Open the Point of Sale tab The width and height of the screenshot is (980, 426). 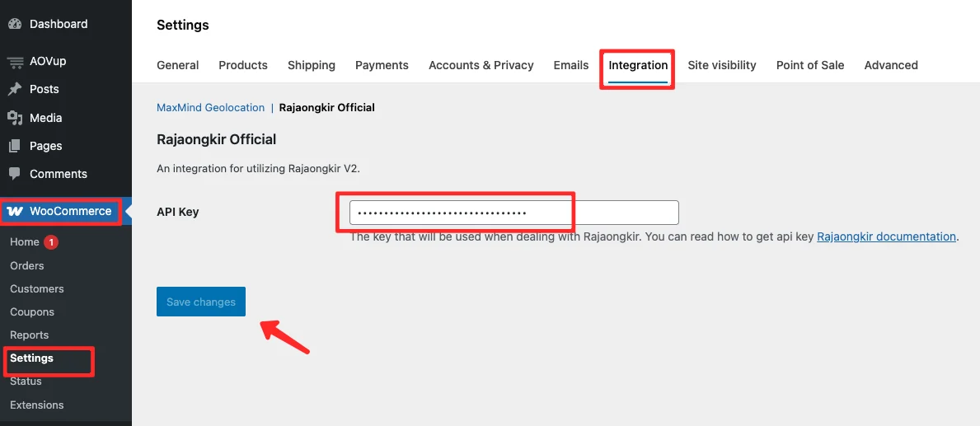(810, 65)
